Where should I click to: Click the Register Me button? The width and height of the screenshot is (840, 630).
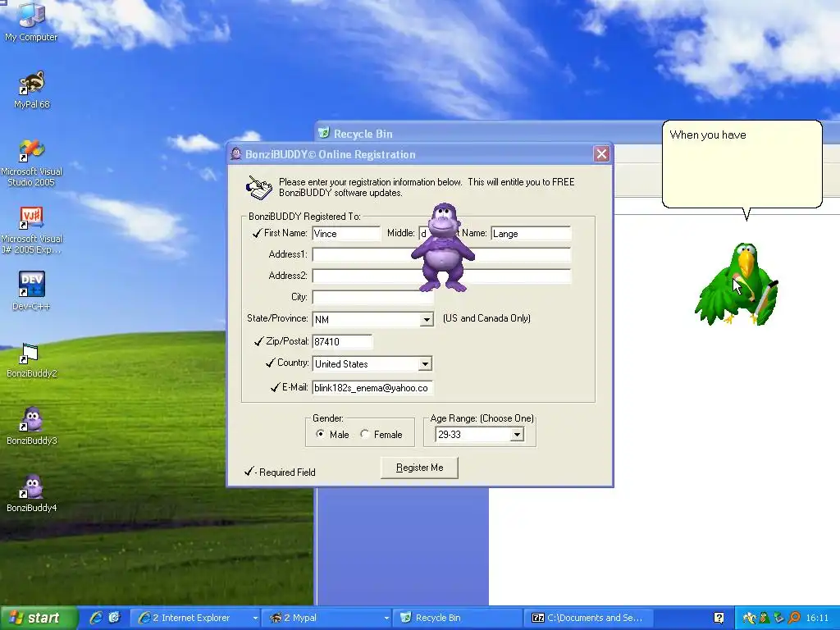[419, 468]
